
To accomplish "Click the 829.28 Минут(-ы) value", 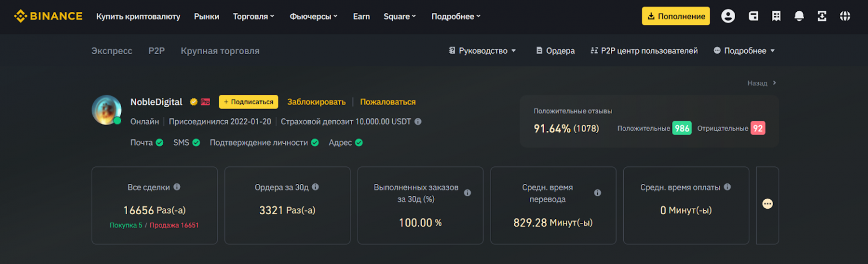I will point(553,223).
